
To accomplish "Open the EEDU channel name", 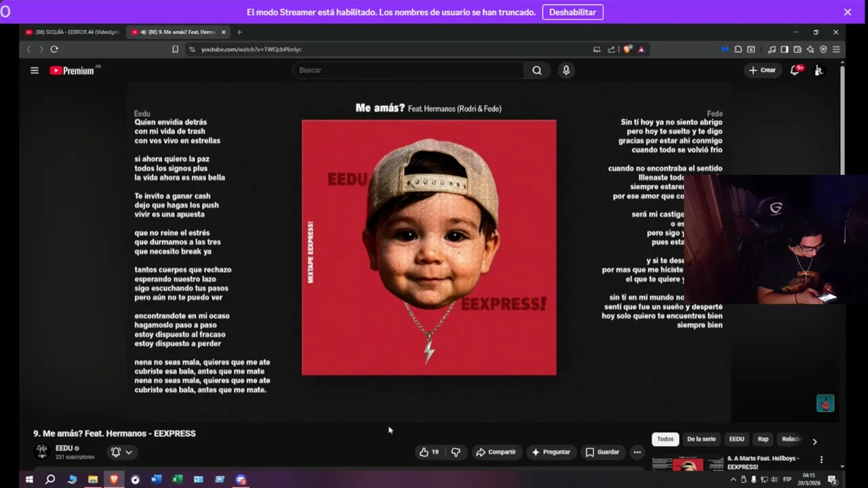I will click(x=64, y=448).
